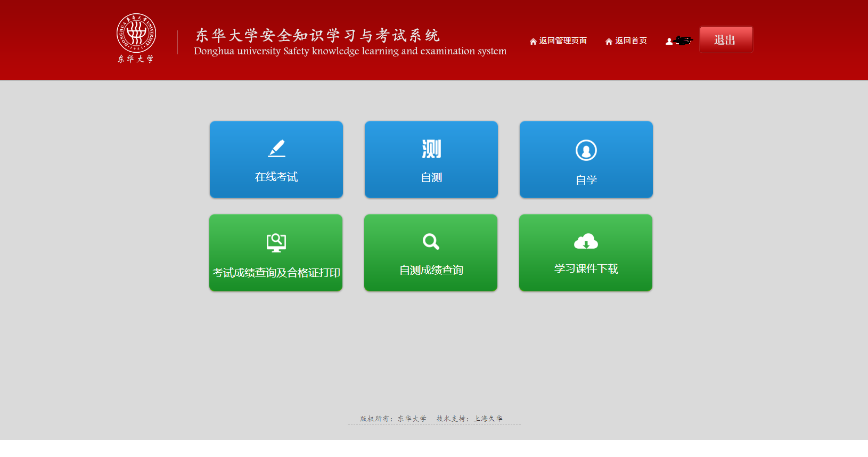This screenshot has height=457, width=868.
Task: Go to 返回首页 text link
Action: tap(631, 40)
